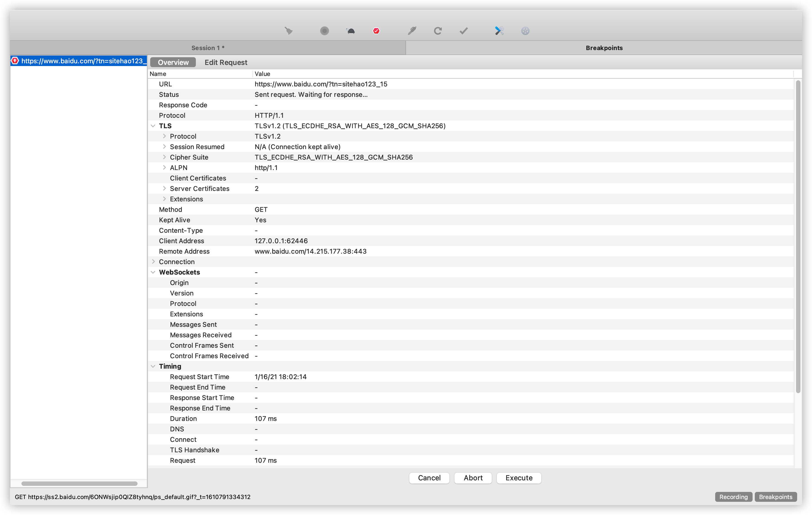
Task: Toggle the recording circle icon
Action: click(x=324, y=31)
